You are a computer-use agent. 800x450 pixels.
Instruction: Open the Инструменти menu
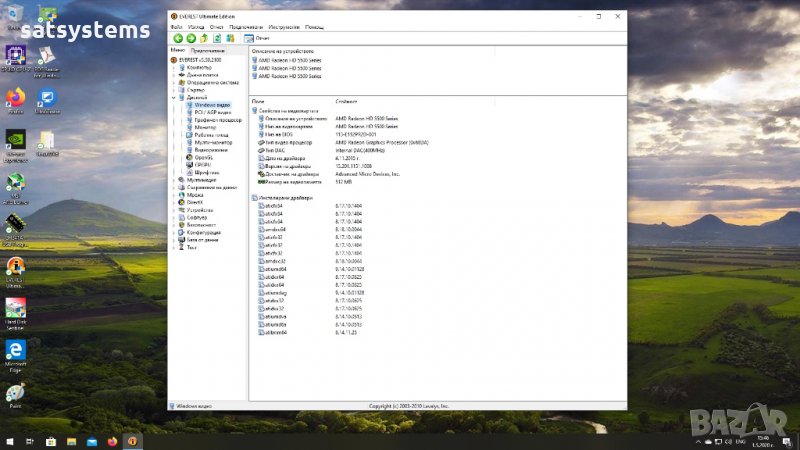[285, 27]
